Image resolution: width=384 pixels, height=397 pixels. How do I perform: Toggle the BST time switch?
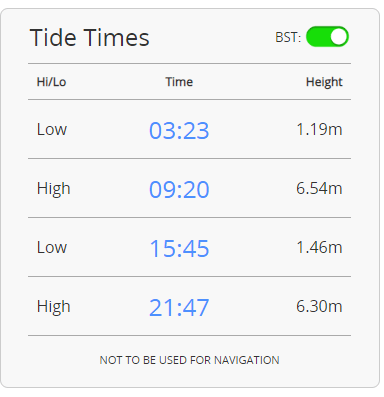point(327,37)
